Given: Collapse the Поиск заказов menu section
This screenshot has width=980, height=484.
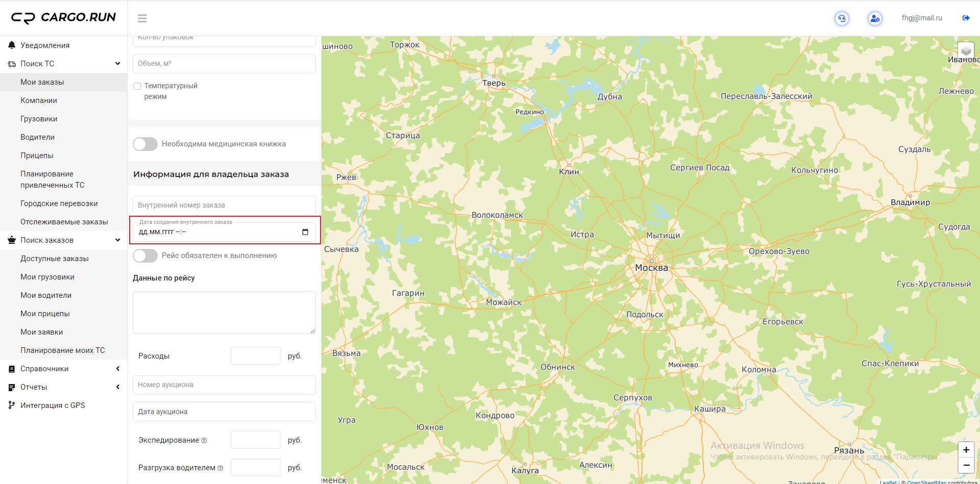Looking at the screenshot, I should (x=118, y=240).
